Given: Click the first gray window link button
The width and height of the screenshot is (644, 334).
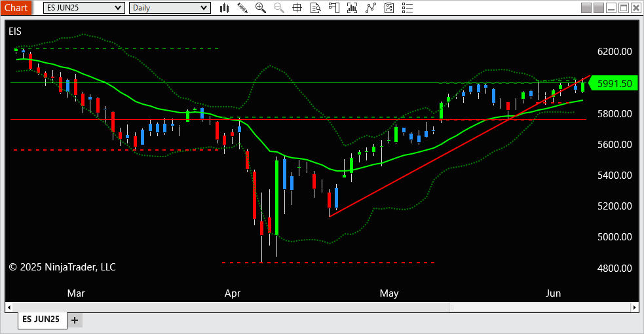Looking at the screenshot, I should point(586,8).
